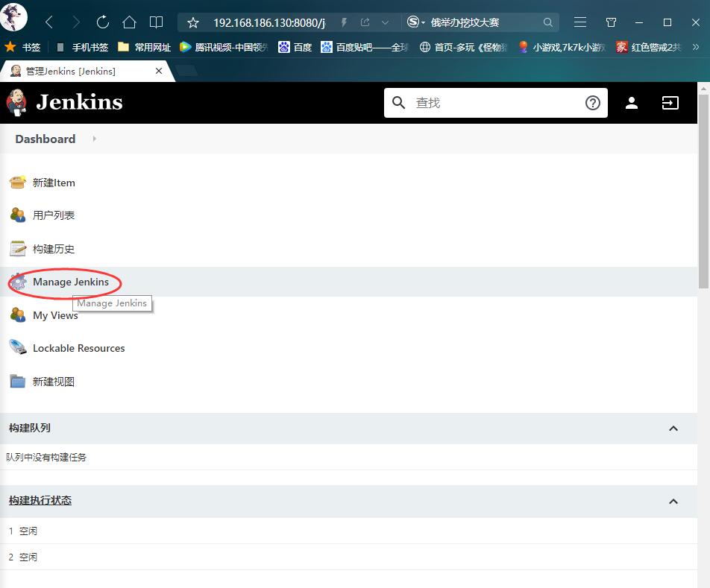
Task: Go to the browser home page icon
Action: point(130,22)
